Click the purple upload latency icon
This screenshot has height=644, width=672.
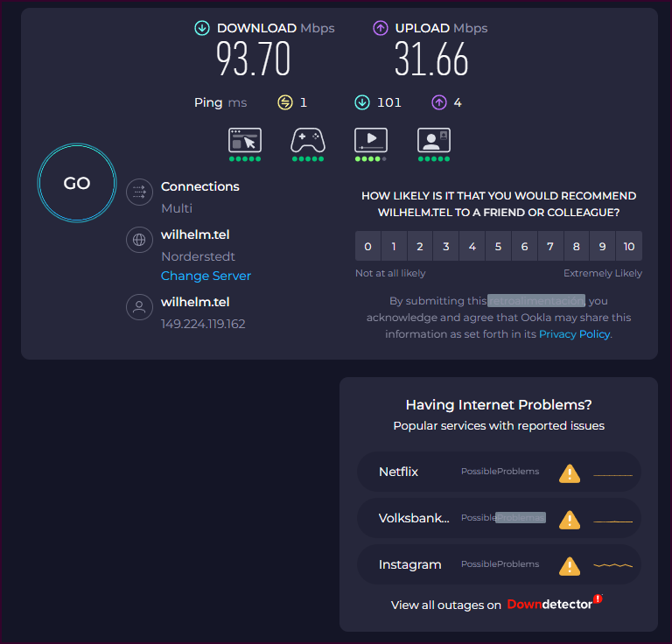pyautogui.click(x=439, y=102)
